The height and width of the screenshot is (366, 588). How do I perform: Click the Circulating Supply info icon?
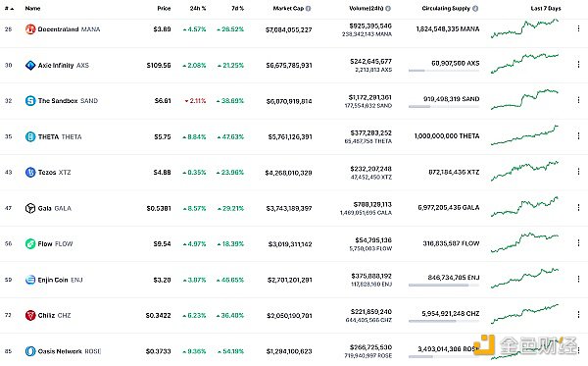[475, 8]
